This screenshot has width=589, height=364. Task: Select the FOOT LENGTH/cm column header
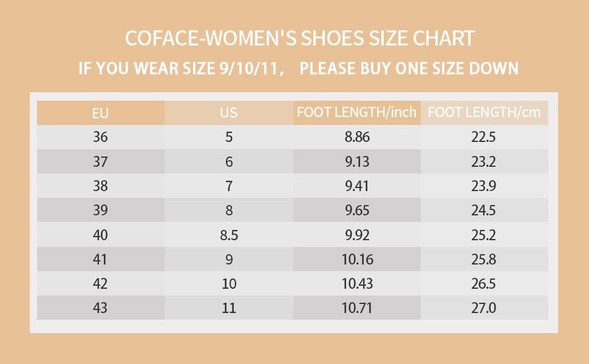tap(484, 112)
